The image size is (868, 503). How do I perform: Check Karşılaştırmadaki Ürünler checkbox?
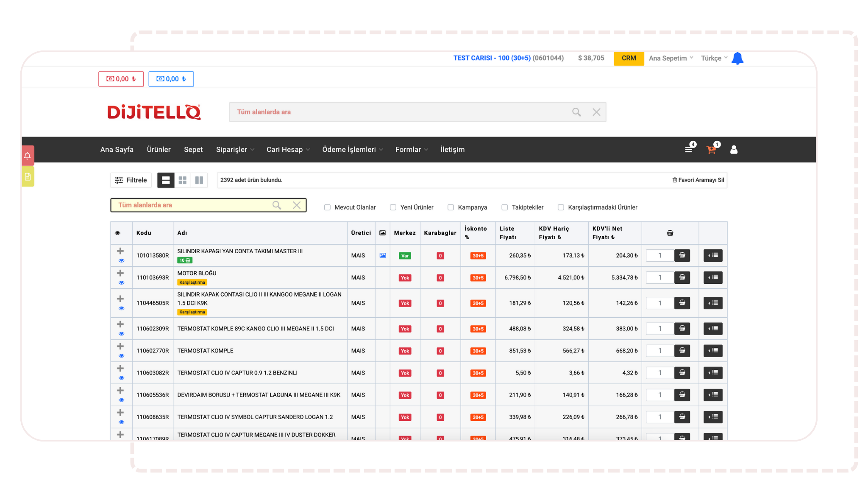pos(561,207)
